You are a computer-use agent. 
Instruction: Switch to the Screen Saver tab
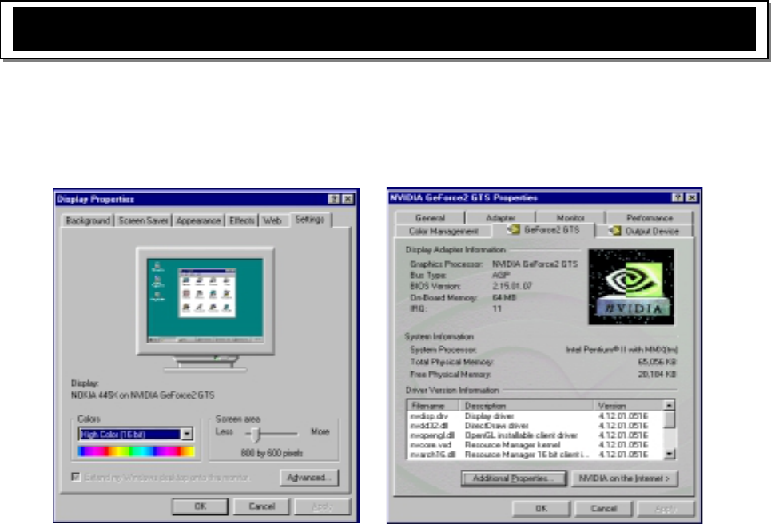pos(143,220)
